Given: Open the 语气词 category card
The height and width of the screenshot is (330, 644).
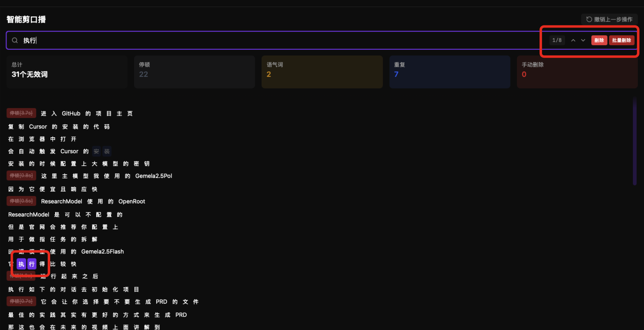Looking at the screenshot, I should 322,72.
